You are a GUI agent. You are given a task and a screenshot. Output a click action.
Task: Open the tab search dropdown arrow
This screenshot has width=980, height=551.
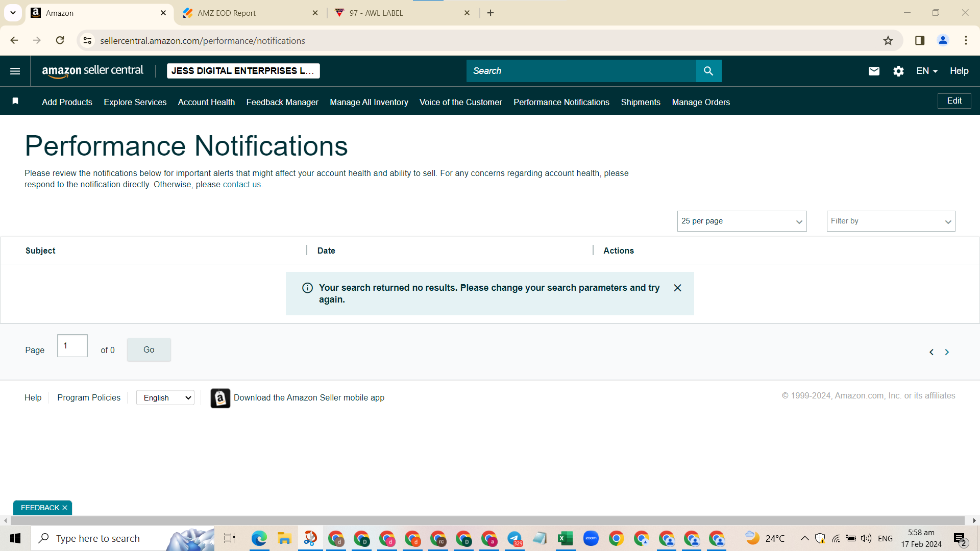[x=13, y=13]
